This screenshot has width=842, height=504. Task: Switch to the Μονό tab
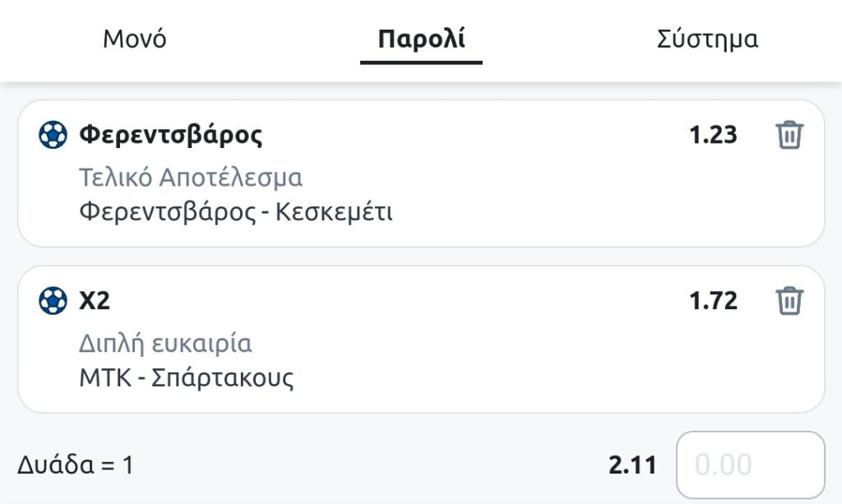[x=135, y=39]
